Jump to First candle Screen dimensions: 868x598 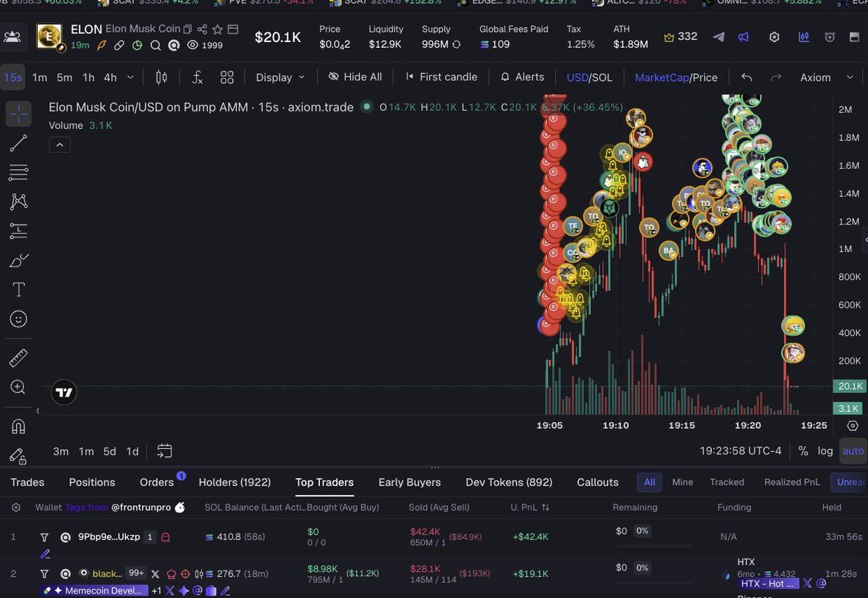pyautogui.click(x=441, y=77)
